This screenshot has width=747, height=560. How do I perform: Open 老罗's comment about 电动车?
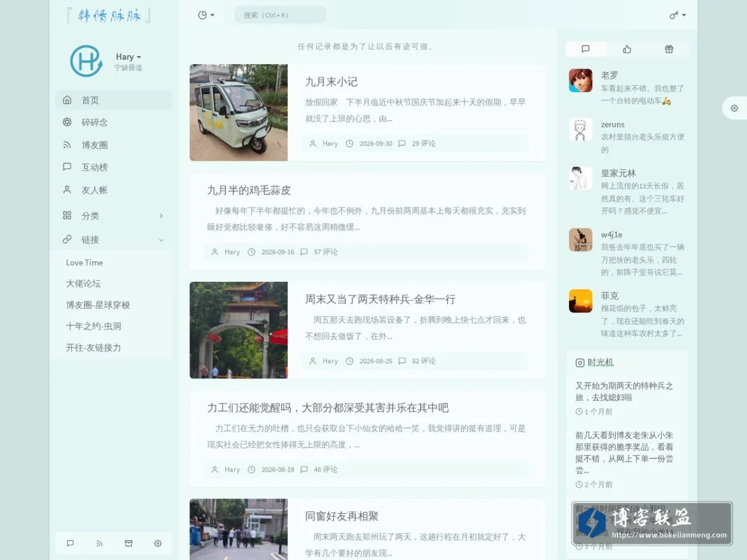tap(642, 95)
